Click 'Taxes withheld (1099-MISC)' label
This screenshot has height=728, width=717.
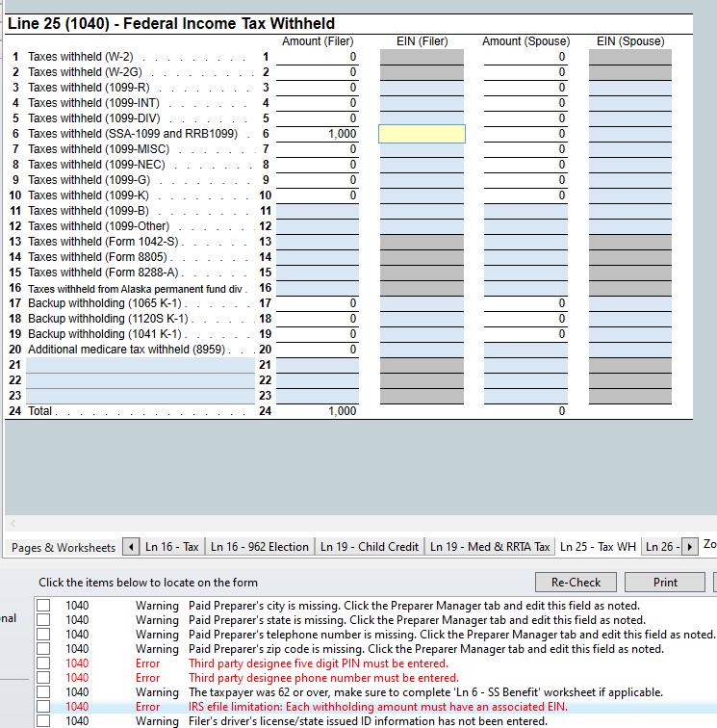tap(98, 149)
